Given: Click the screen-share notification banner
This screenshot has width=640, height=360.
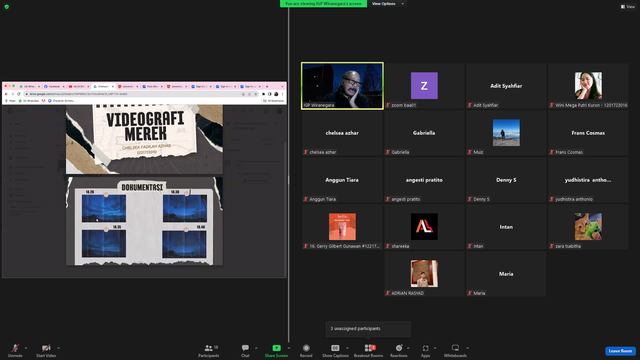Looking at the screenshot, I should (x=323, y=4).
